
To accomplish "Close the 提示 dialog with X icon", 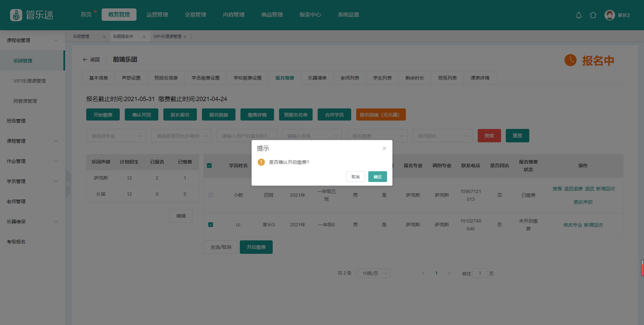I will click(384, 148).
